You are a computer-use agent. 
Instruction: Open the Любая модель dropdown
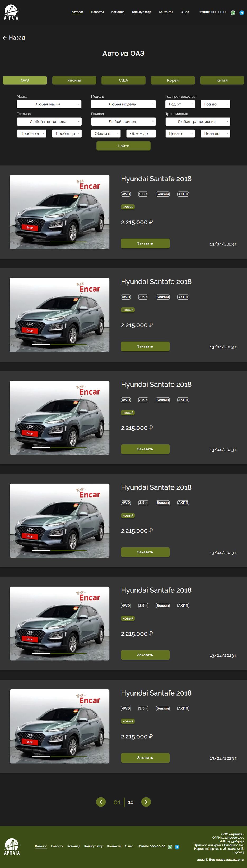coord(124,104)
